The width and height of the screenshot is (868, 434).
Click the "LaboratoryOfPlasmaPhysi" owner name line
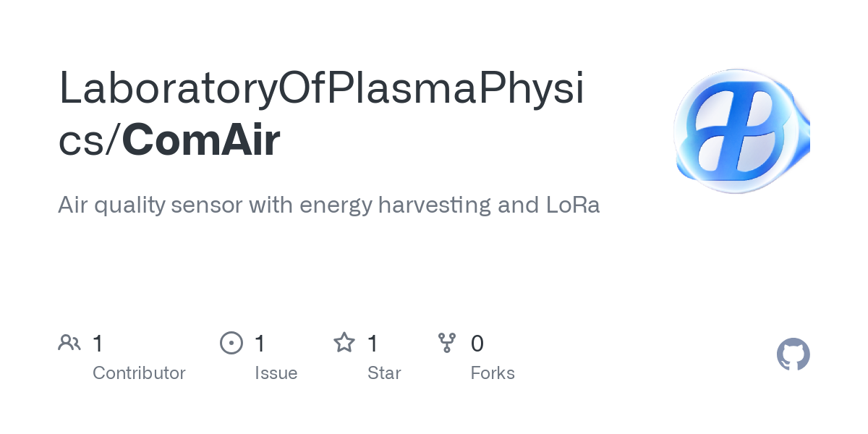pyautogui.click(x=320, y=88)
